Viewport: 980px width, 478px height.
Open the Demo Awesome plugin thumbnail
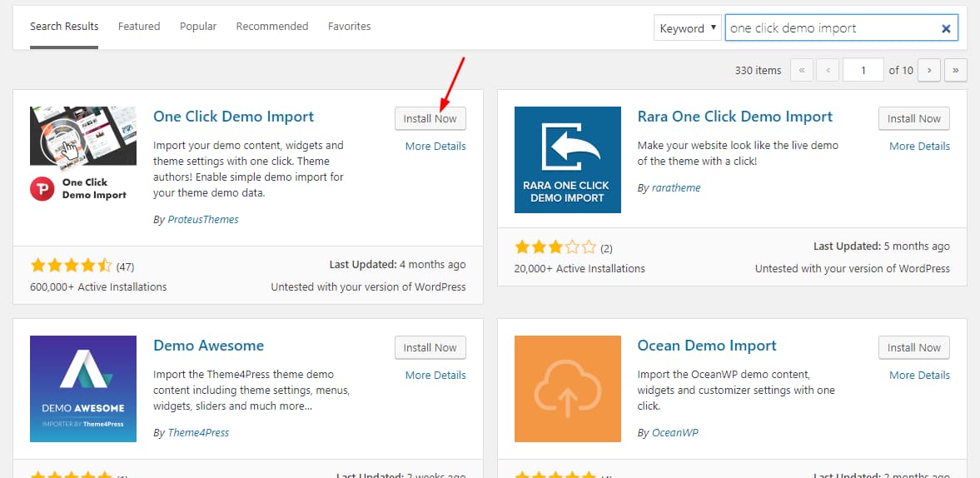pos(83,389)
